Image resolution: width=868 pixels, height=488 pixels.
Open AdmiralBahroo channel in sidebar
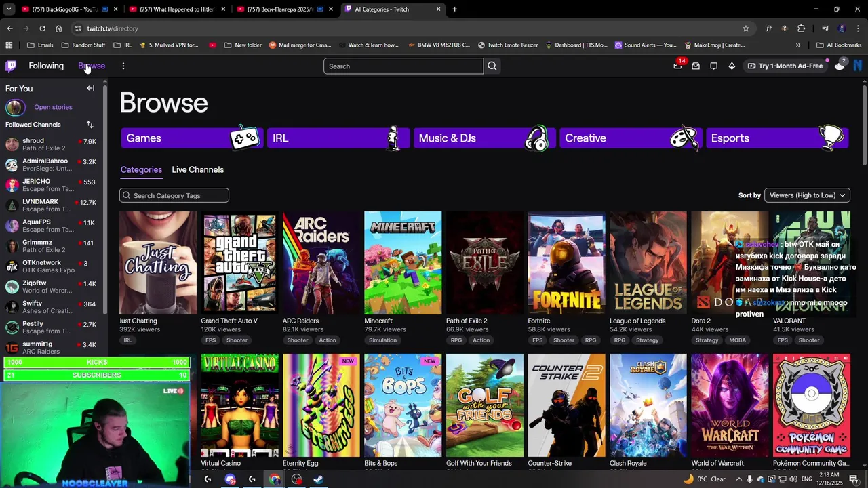(51, 165)
